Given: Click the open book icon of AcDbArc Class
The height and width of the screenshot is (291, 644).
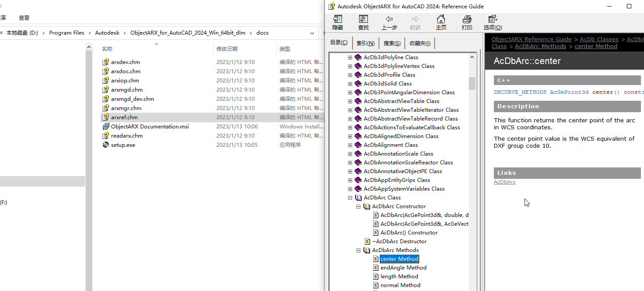Looking at the screenshot, I should click(358, 198).
